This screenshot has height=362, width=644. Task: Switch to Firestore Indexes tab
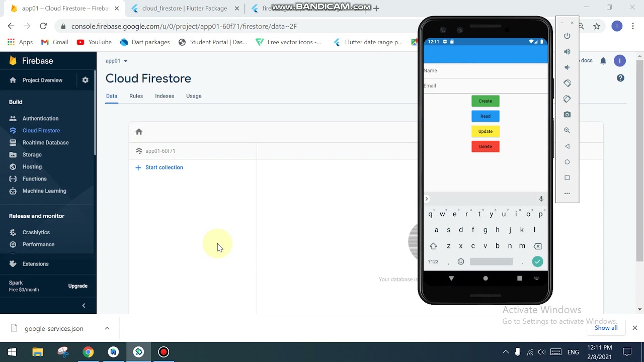pos(165,96)
